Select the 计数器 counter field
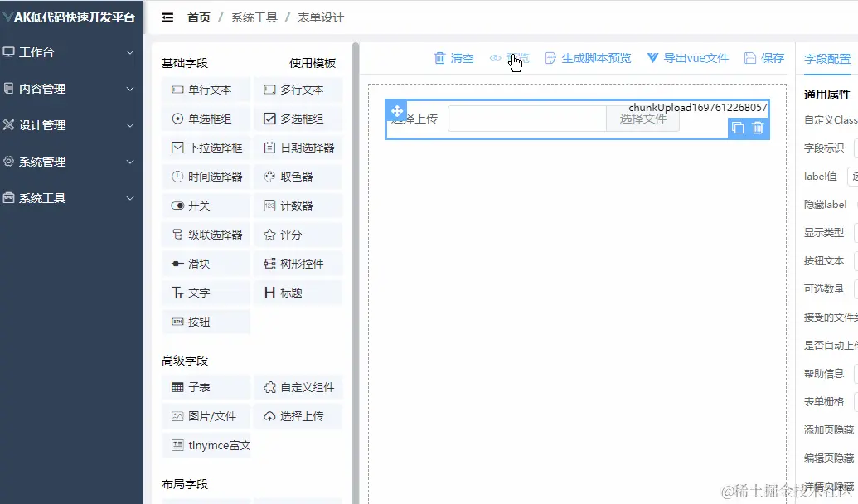 click(x=296, y=206)
